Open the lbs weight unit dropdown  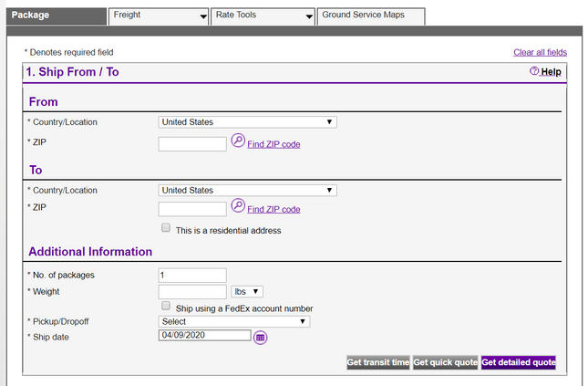click(247, 292)
